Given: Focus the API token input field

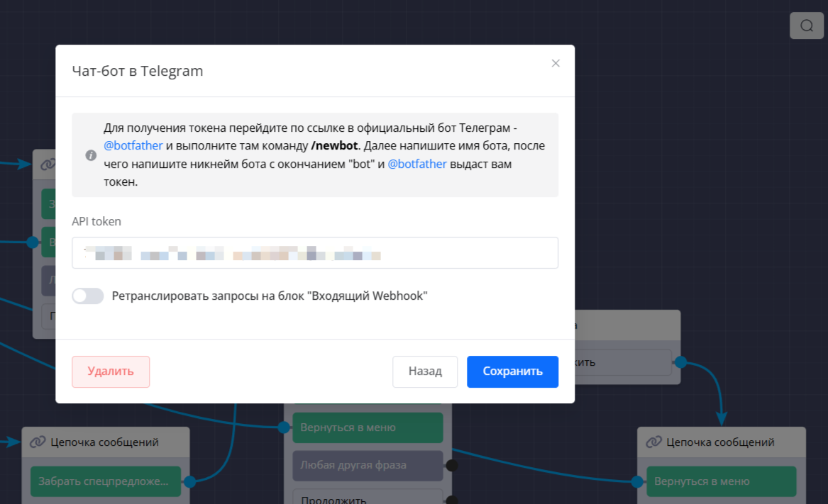Looking at the screenshot, I should [x=315, y=253].
